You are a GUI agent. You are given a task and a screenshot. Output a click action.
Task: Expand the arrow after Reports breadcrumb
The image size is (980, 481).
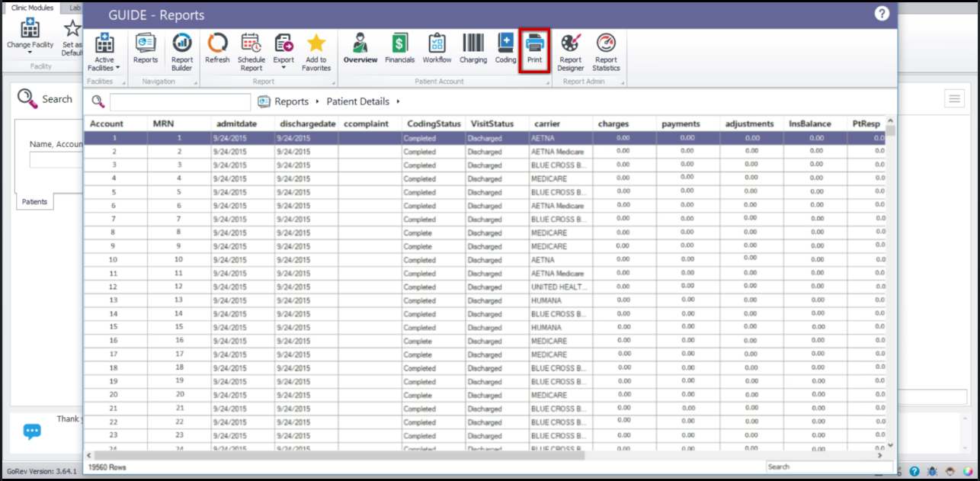[x=316, y=101]
